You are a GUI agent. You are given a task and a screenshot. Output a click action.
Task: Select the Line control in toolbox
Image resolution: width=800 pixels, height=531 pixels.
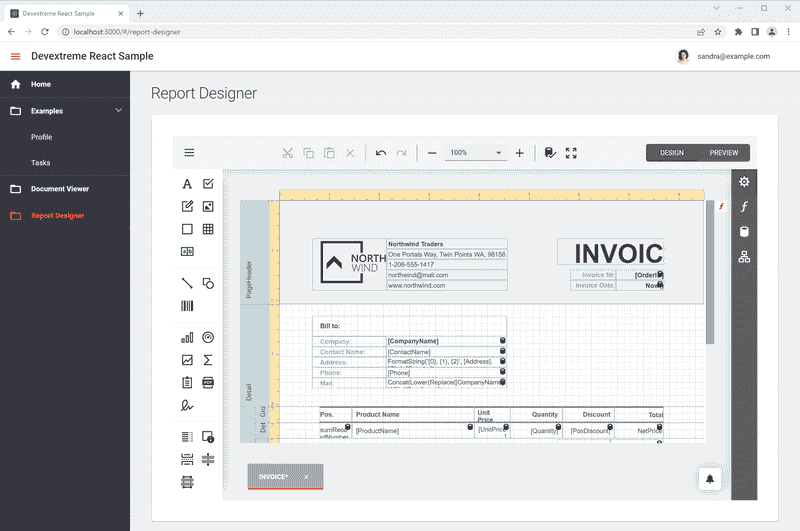(x=187, y=283)
